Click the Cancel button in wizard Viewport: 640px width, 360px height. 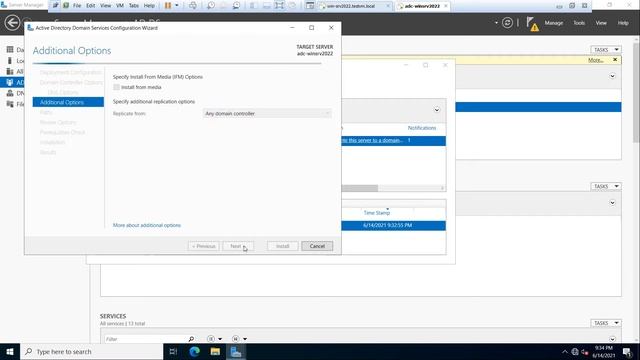click(317, 246)
